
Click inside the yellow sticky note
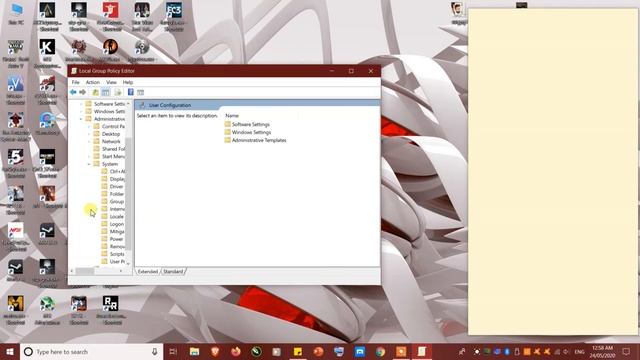point(553,171)
